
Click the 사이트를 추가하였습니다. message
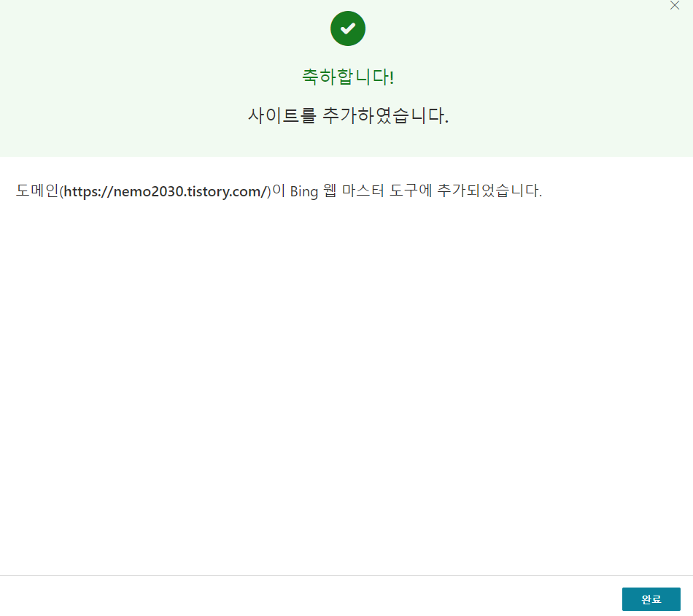point(348,116)
